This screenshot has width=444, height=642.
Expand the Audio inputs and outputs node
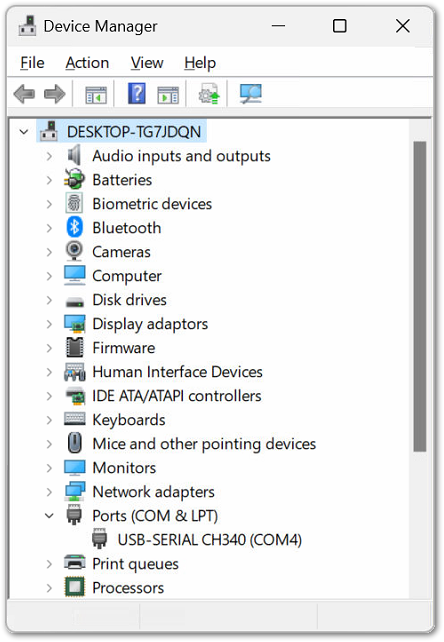click(49, 156)
